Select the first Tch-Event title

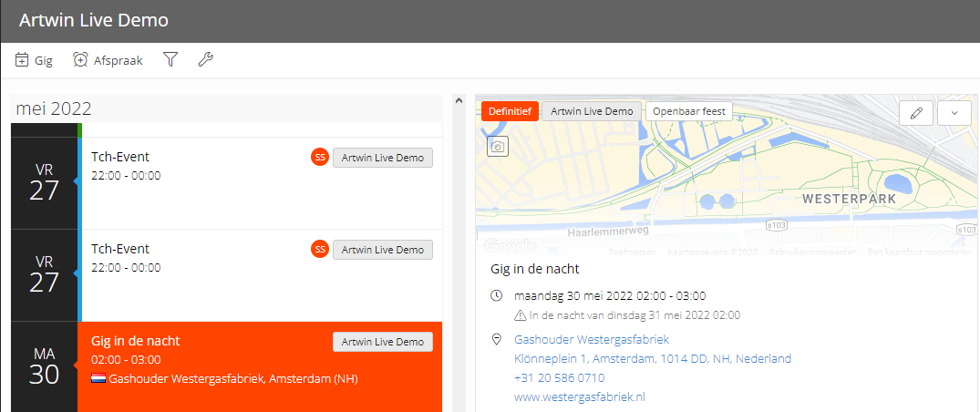120,156
